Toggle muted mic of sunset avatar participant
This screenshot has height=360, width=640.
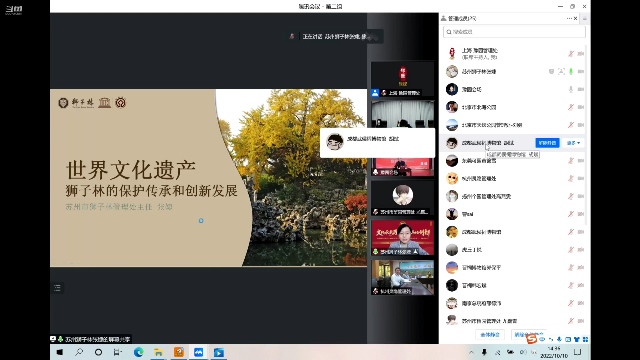[x=571, y=267]
